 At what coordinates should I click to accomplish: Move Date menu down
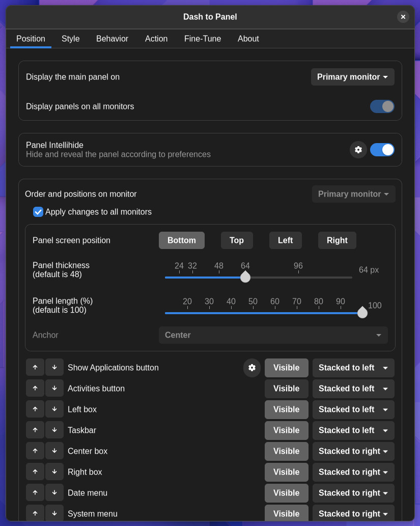click(54, 492)
